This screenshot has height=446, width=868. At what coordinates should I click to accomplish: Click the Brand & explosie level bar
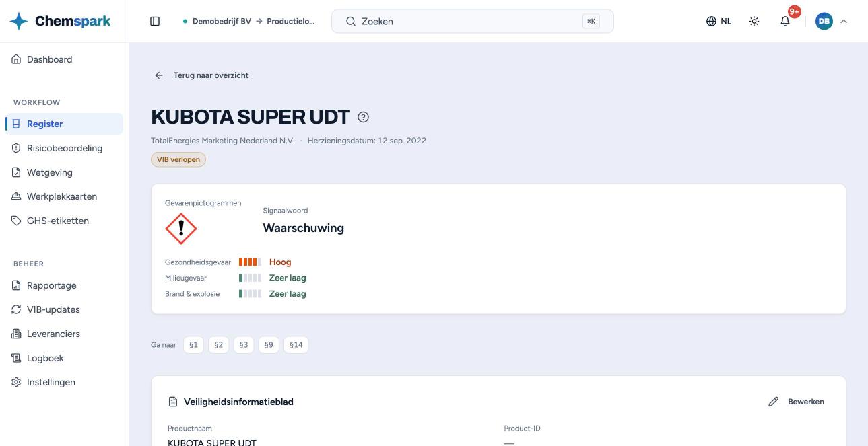click(x=250, y=294)
